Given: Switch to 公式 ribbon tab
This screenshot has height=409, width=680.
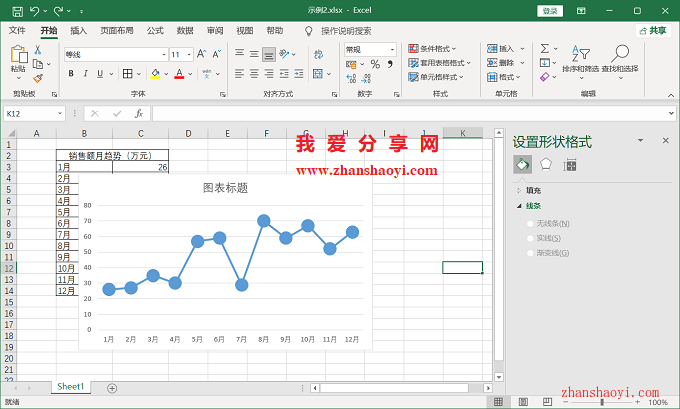Looking at the screenshot, I should tap(155, 30).
